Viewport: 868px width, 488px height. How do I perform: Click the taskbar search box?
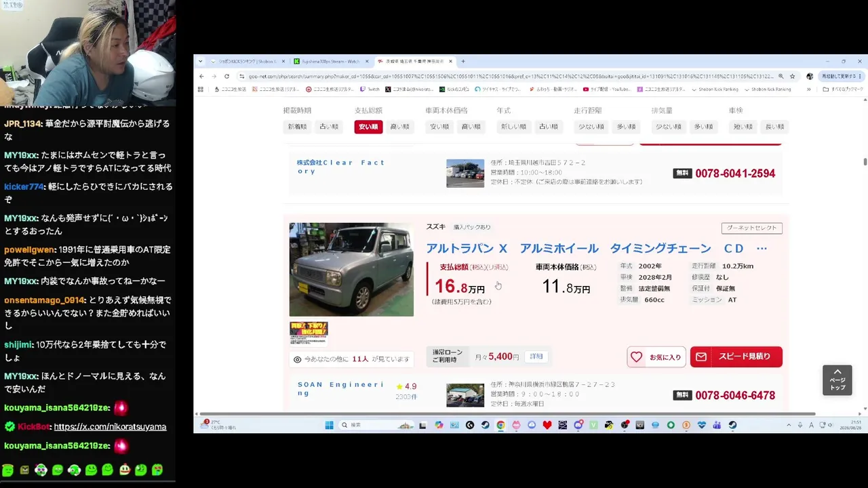pyautogui.click(x=376, y=425)
